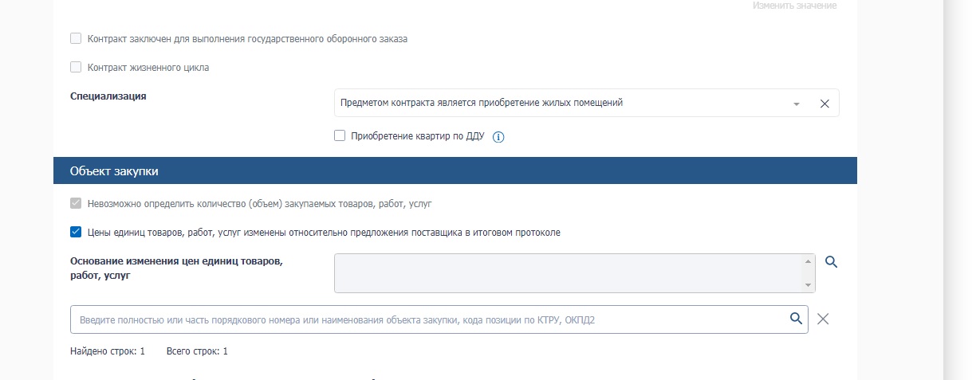Click the down arrow in Основание изменения цен box
This screenshot has width=980, height=380.
click(x=809, y=285)
